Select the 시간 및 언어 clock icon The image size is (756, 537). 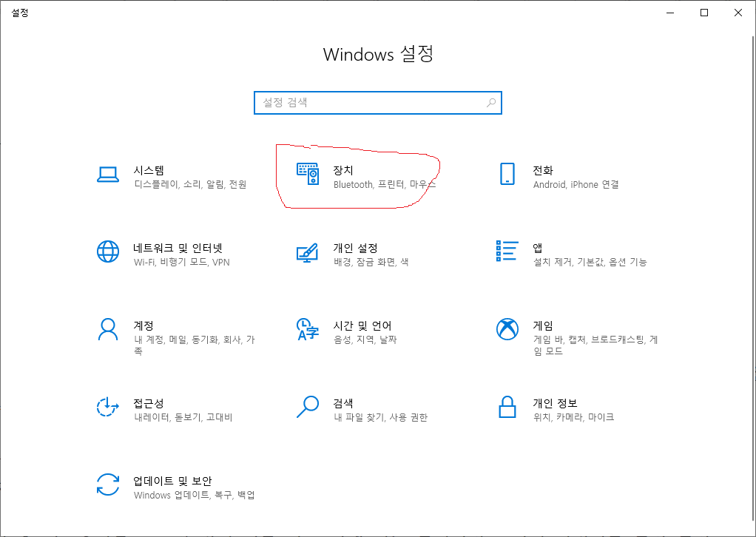(x=308, y=329)
